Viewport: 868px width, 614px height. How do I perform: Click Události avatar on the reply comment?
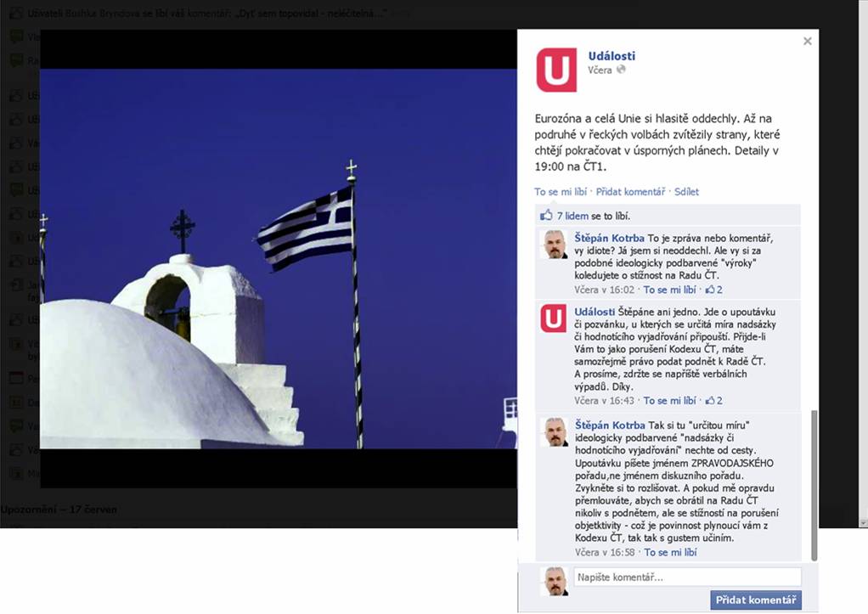[554, 318]
